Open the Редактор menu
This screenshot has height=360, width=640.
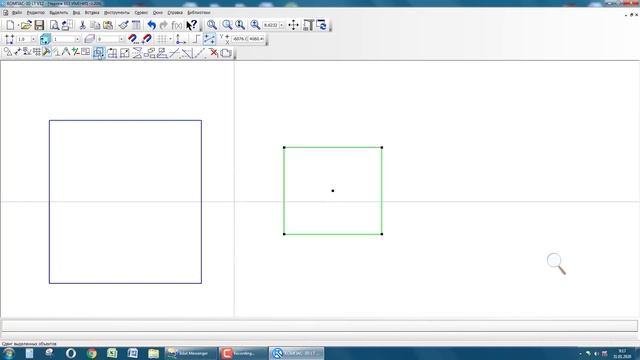(36, 13)
